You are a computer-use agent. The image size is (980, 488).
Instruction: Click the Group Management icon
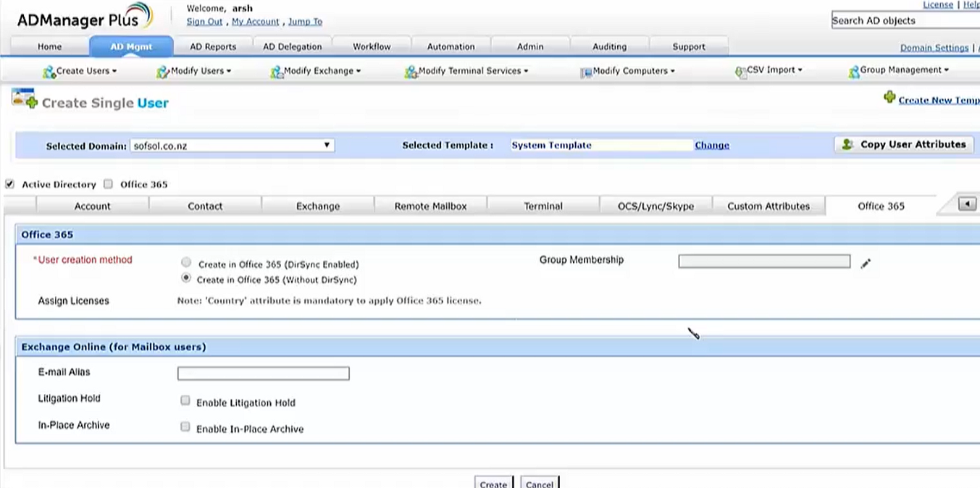(x=853, y=72)
